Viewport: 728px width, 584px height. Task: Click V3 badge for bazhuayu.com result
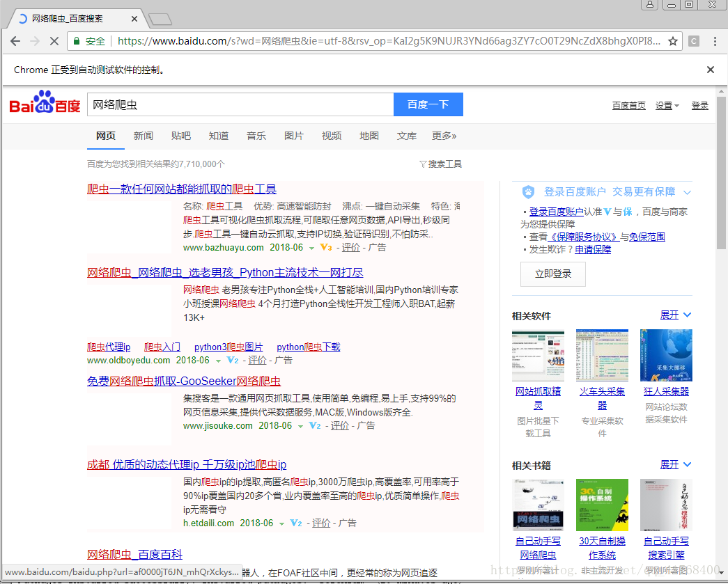(x=326, y=247)
